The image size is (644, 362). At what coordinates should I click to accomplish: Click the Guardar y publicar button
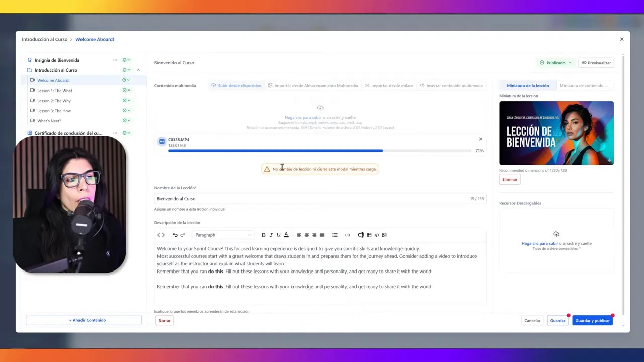[592, 321]
